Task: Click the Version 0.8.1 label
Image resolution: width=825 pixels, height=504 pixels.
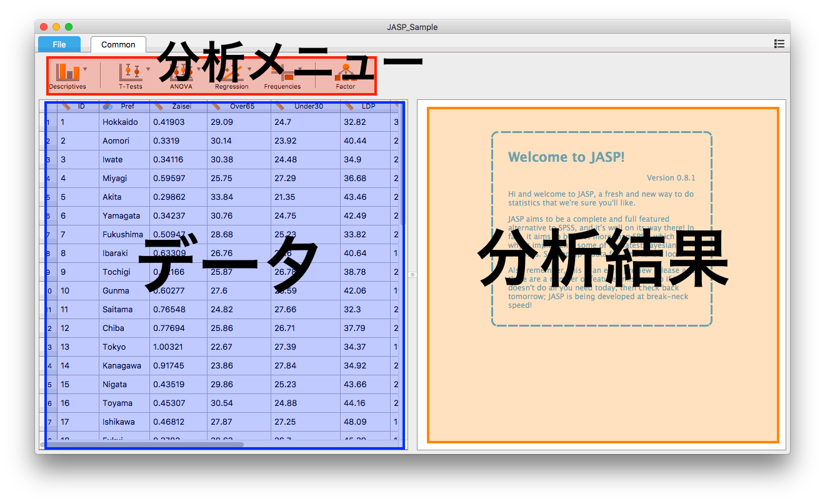Action: pos(671,178)
